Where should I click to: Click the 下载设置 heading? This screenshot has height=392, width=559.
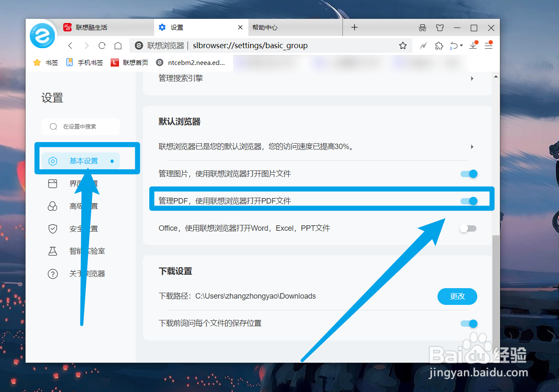[175, 271]
